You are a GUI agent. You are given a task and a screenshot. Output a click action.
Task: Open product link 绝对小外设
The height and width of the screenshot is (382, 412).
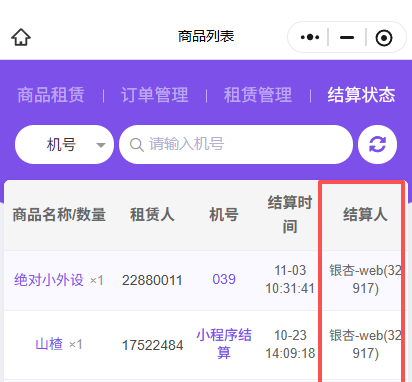(49, 280)
